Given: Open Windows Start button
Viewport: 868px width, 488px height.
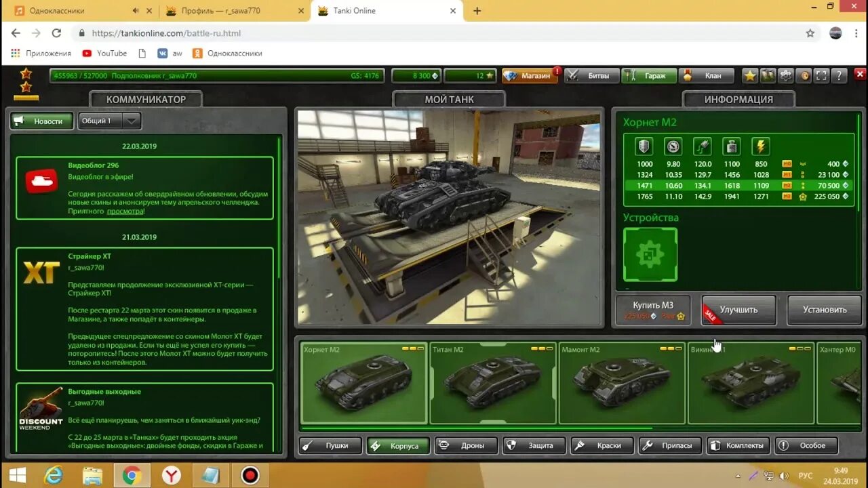Looking at the screenshot, I should click(18, 475).
